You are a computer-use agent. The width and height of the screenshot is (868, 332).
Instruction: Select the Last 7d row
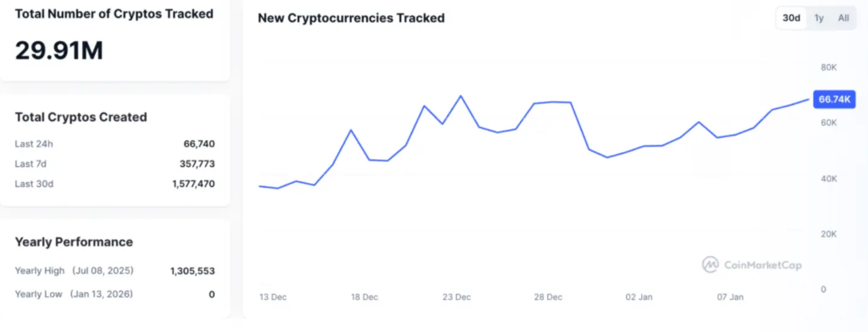(x=114, y=164)
